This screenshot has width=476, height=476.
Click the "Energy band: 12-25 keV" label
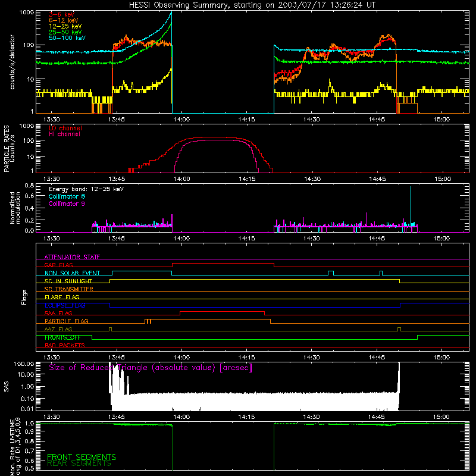[x=86, y=189]
